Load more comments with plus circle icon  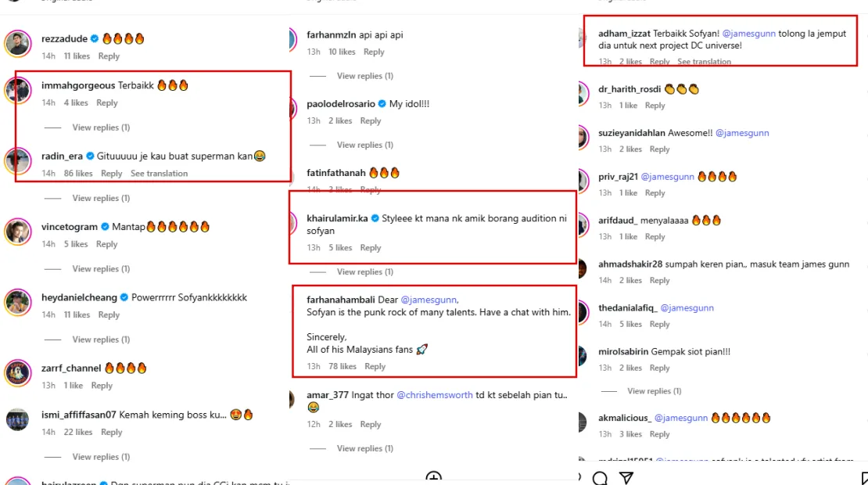[434, 478]
